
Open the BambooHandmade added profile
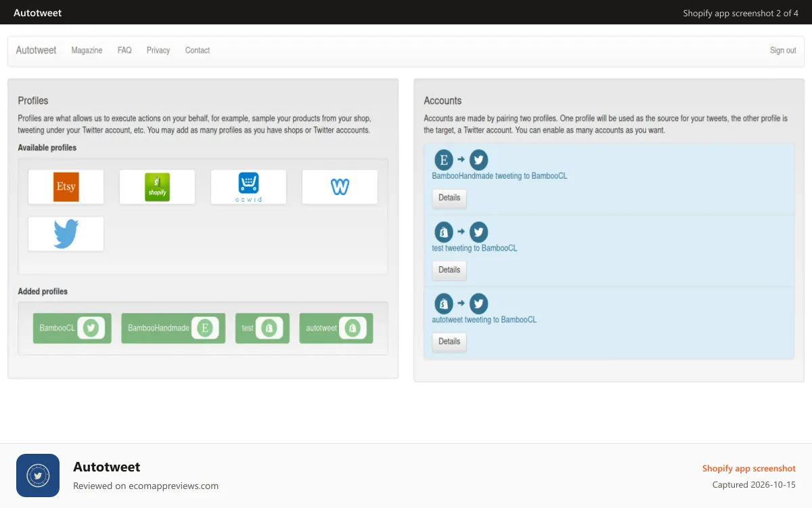coord(173,328)
